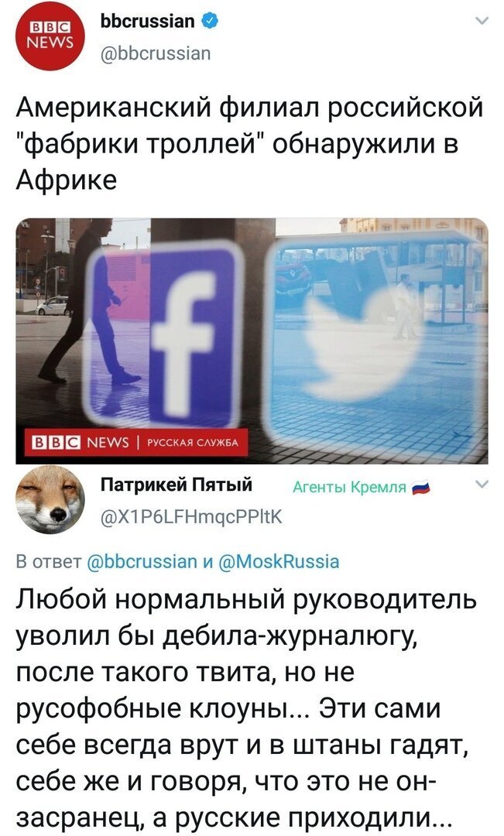Follow @bbcrussian mention in the reply header
This screenshot has width=504, height=836.
click(142, 561)
